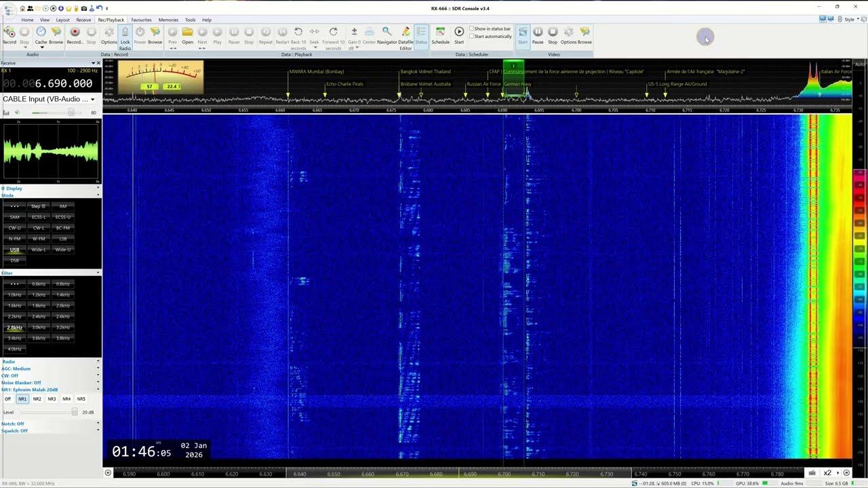Click the playback Play icon
The height and width of the screenshot is (488, 868).
coord(217,35)
